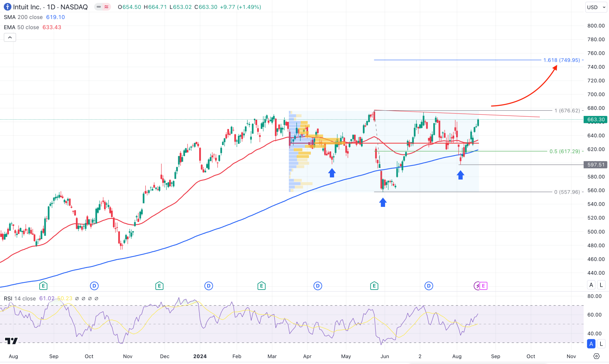Viewport: 609px width, 364px height.
Task: Click the dividend D marker near October 2023
Action: coord(94,286)
